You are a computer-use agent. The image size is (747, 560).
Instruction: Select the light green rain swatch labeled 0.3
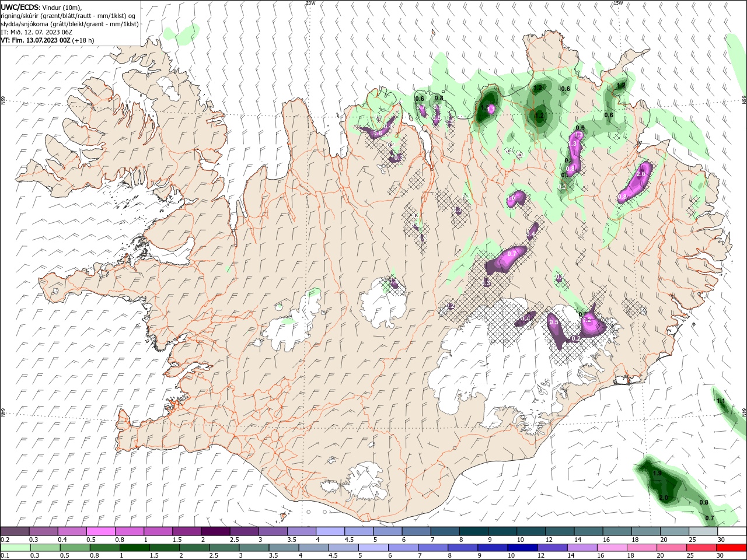point(45,548)
